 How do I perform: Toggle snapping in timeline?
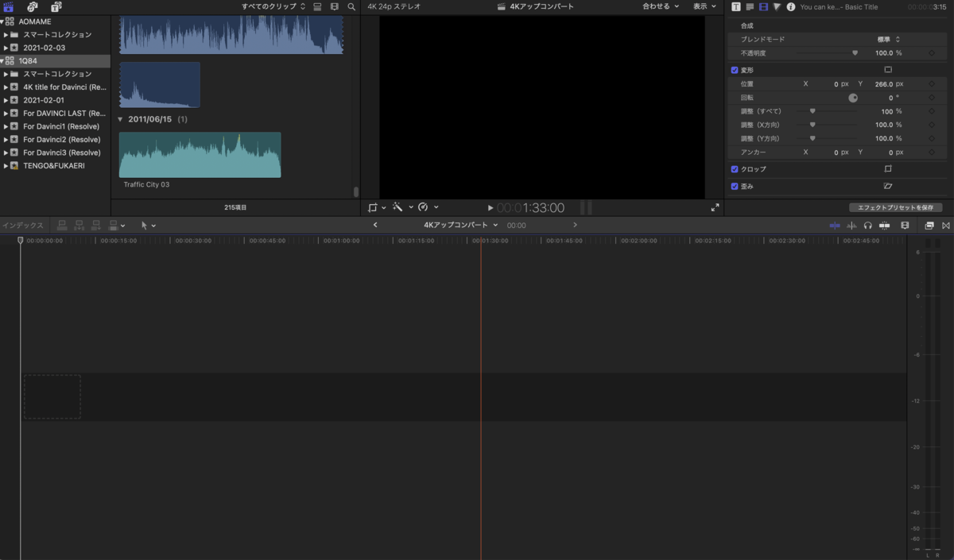tap(884, 226)
